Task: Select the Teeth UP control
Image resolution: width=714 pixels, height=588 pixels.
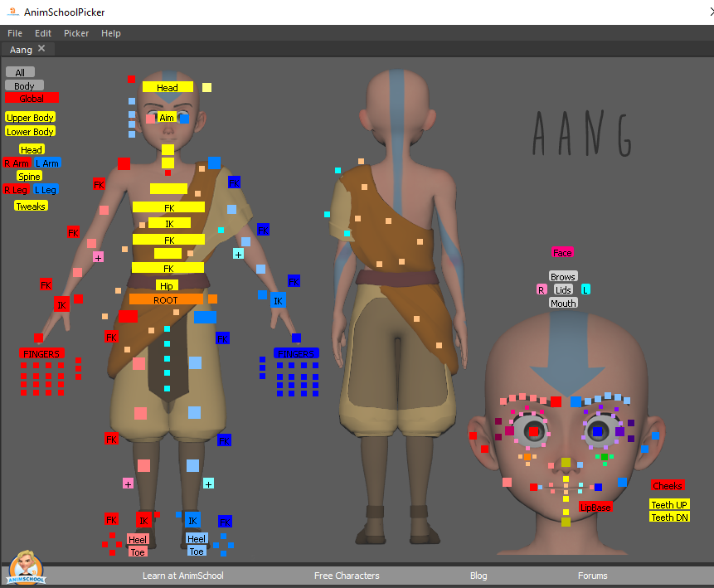Action: 669,504
